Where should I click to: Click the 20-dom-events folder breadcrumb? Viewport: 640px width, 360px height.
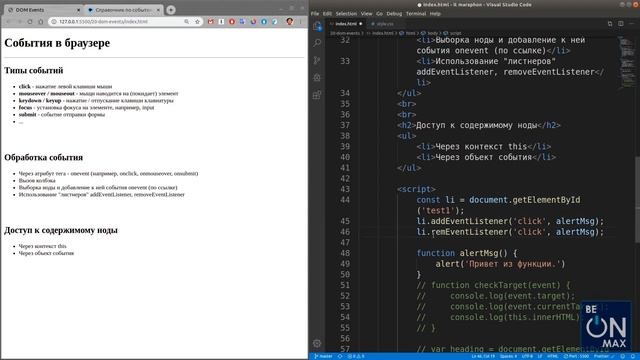(345, 33)
